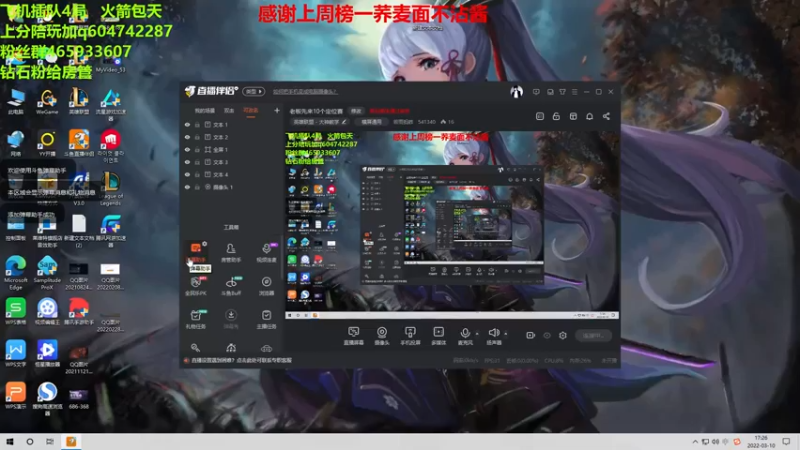The height and width of the screenshot is (450, 800).
Task: Open the taskbar Cortana search circle
Action: tap(30, 442)
